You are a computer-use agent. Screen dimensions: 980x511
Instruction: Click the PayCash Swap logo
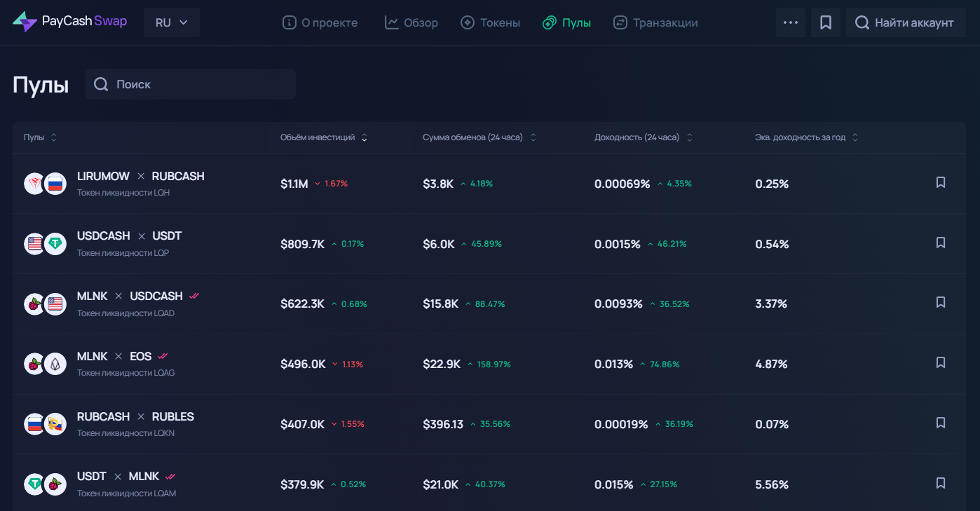pyautogui.click(x=70, y=22)
